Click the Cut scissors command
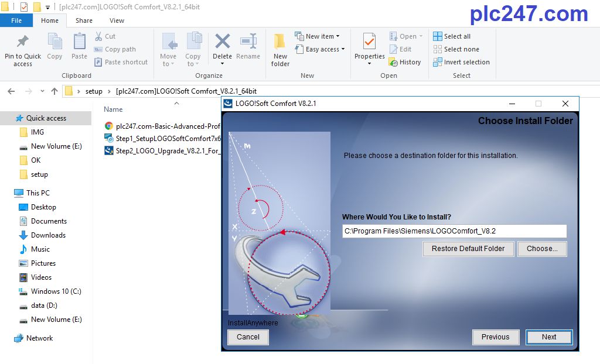 click(105, 36)
